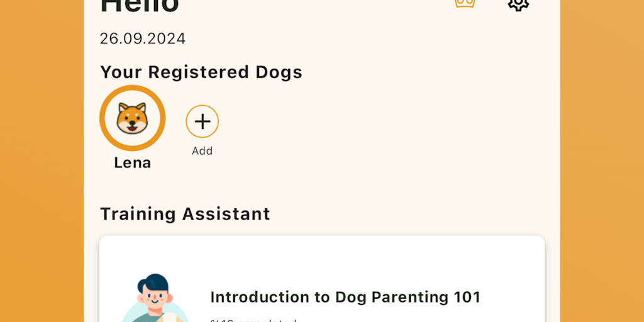Click the "Hello" greeting heading
This screenshot has height=322, width=644.
tap(140, 6)
